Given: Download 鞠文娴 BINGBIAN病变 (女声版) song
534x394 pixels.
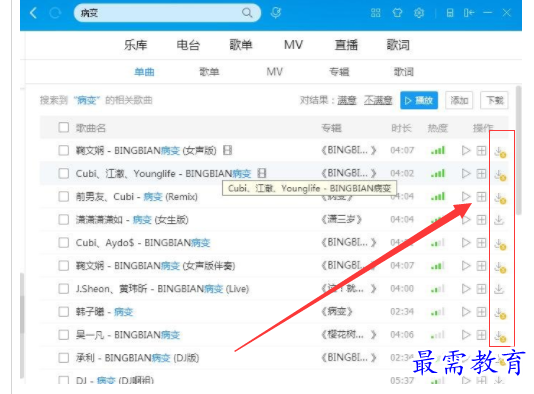Looking at the screenshot, I should [x=500, y=152].
